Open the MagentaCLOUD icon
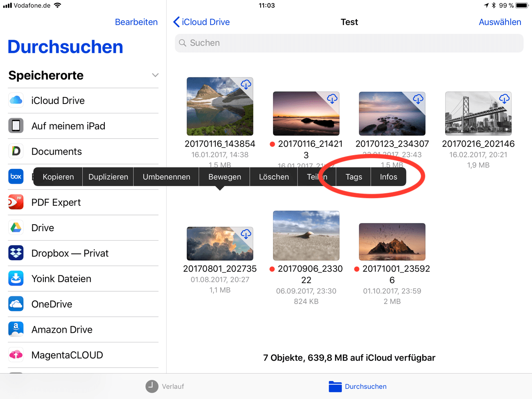Image resolution: width=532 pixels, height=399 pixels. click(x=16, y=355)
